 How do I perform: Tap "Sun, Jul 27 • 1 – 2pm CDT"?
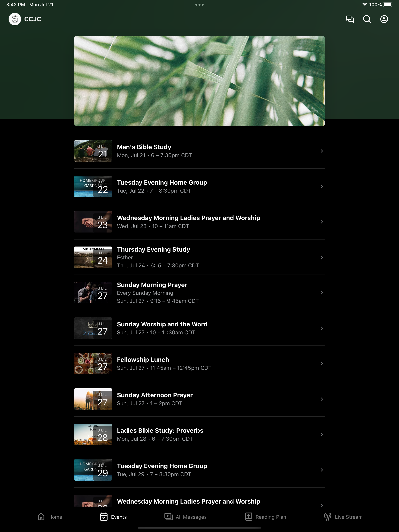(149, 403)
